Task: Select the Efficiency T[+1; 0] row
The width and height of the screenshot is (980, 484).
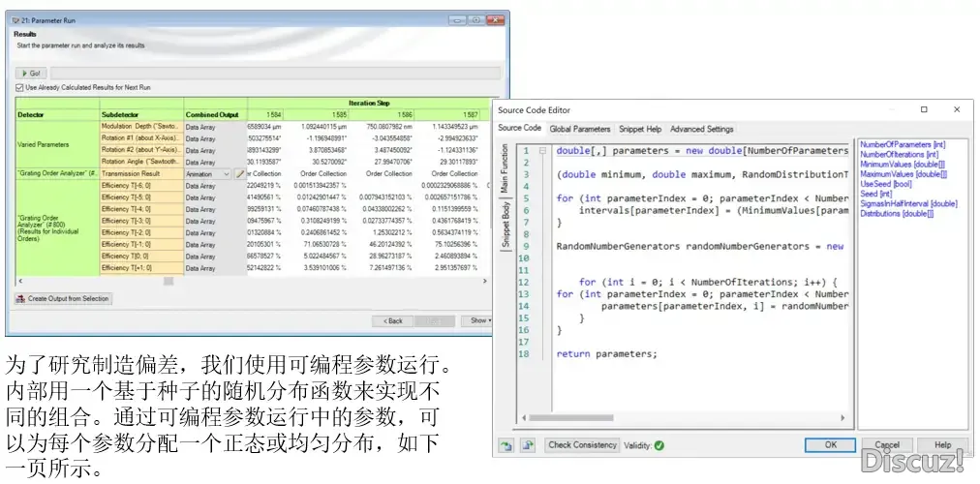Action: point(141,268)
